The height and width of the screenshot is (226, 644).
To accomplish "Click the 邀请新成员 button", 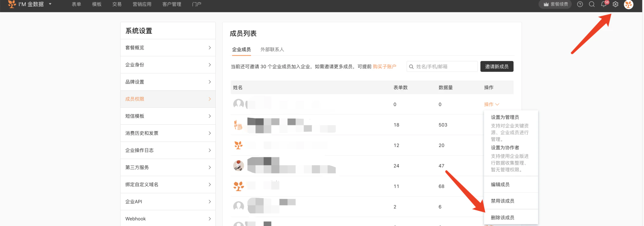I will coord(497,67).
